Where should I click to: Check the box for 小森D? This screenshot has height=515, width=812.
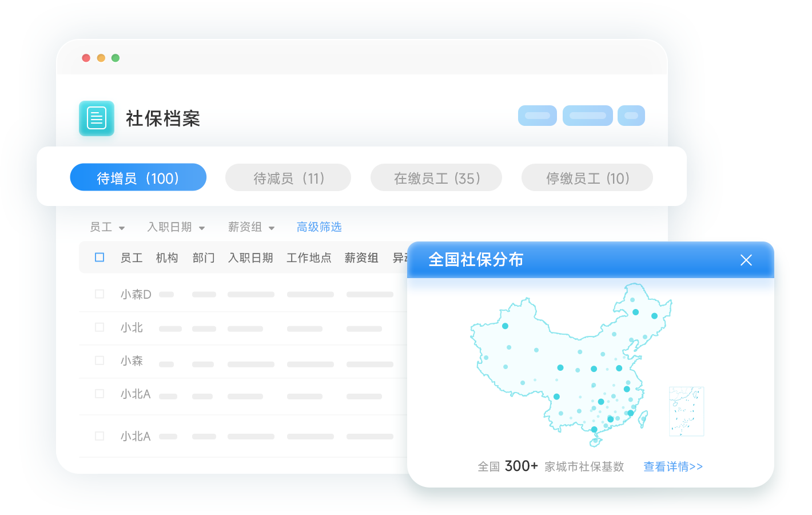[x=99, y=294]
